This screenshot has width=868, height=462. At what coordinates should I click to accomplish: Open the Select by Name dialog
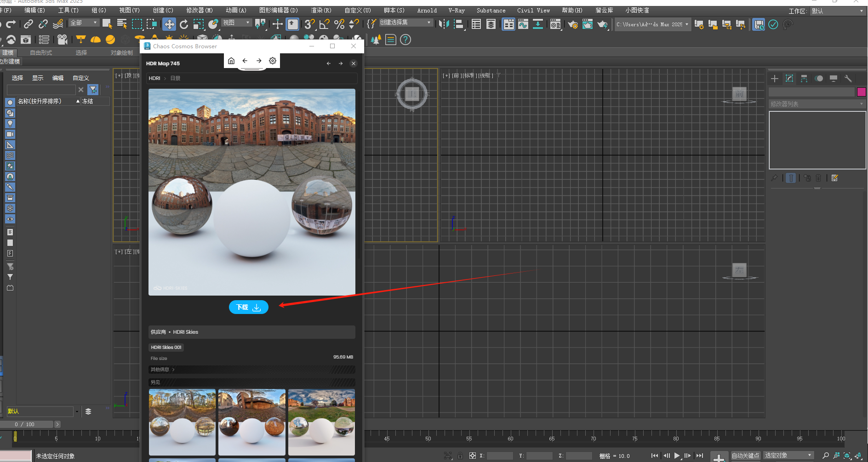click(122, 24)
